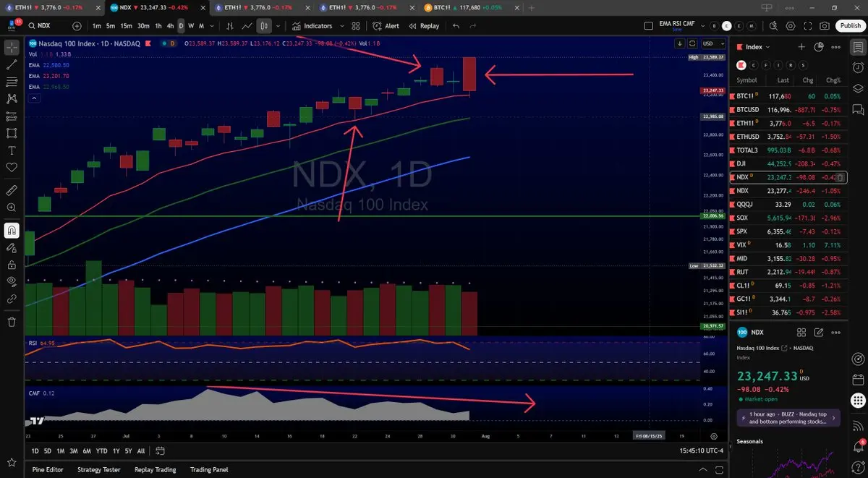Screen dimensions: 868x478
Task: Open the chats panel icon
Action: click(858, 110)
